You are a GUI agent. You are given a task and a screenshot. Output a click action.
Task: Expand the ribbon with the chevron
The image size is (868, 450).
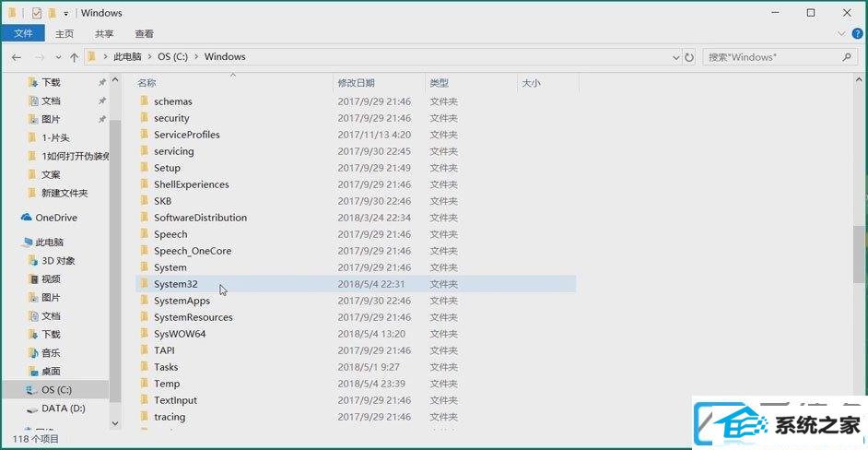pos(842,34)
